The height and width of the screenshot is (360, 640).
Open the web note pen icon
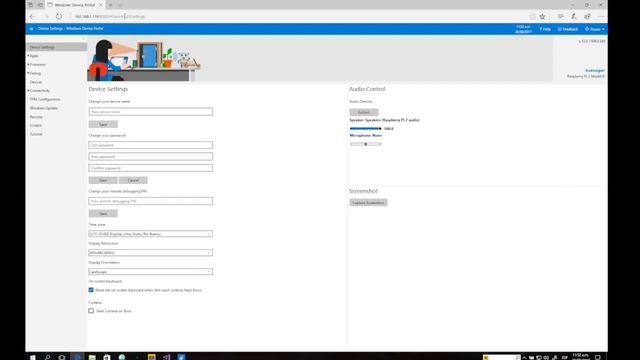573,16
